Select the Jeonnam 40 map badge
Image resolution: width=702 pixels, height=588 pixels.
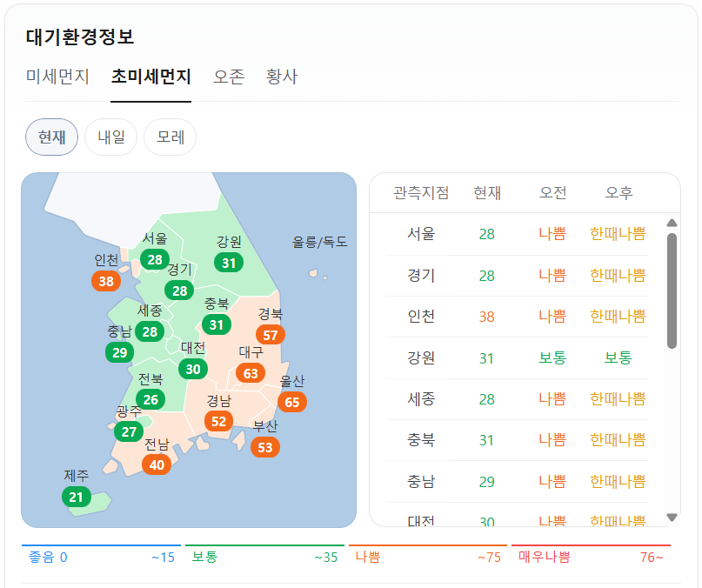[x=157, y=464]
